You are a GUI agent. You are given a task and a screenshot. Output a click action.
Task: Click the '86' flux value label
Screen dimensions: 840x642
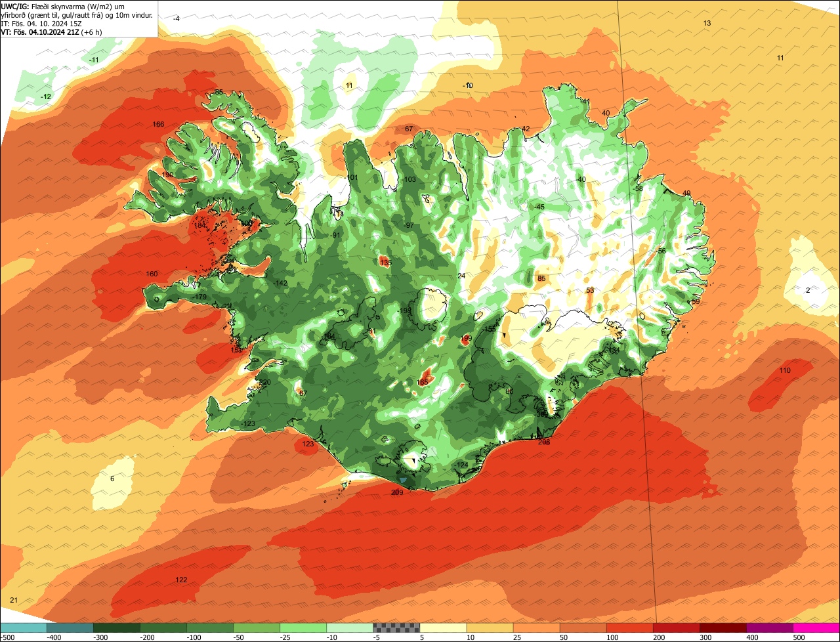pyautogui.click(x=509, y=392)
